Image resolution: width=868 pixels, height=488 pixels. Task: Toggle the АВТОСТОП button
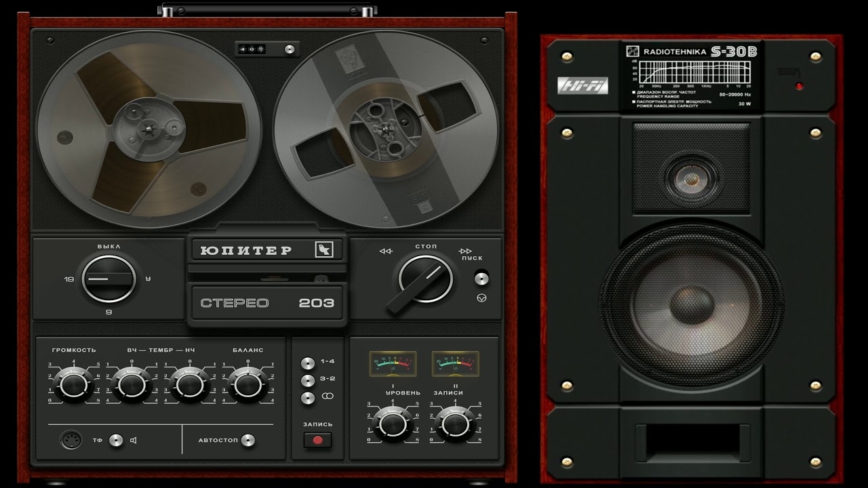point(248,441)
